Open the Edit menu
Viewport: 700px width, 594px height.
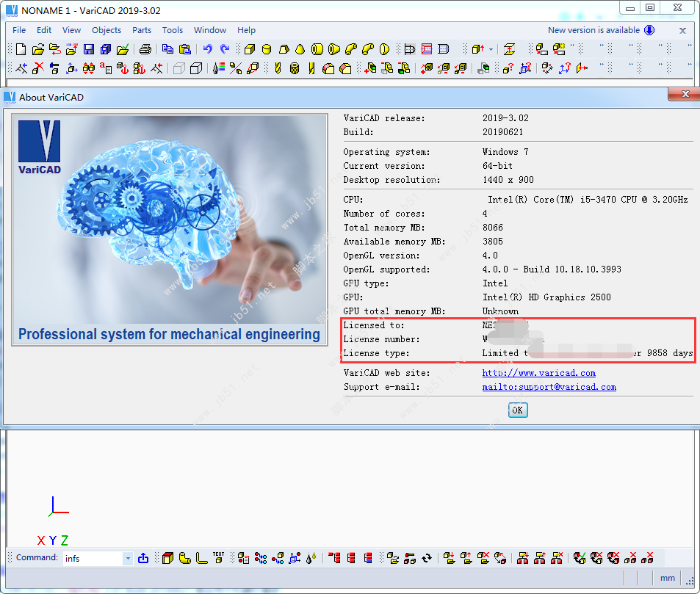(44, 30)
